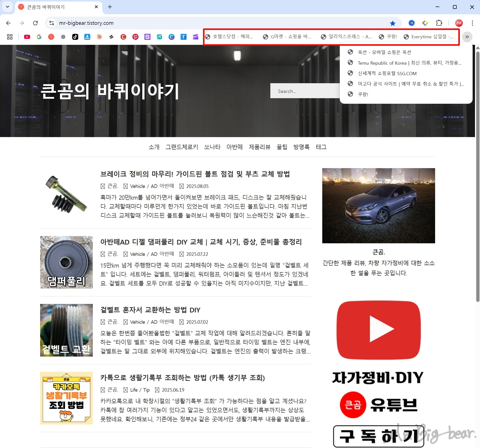Play the YouTube subscribe video button
Viewport: 480px width, 448px height.
(378, 329)
